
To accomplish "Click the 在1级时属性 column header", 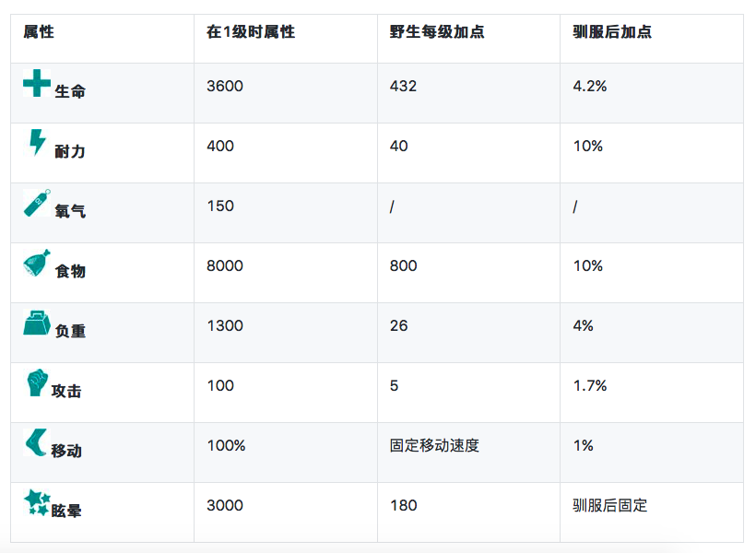I will coord(251,32).
